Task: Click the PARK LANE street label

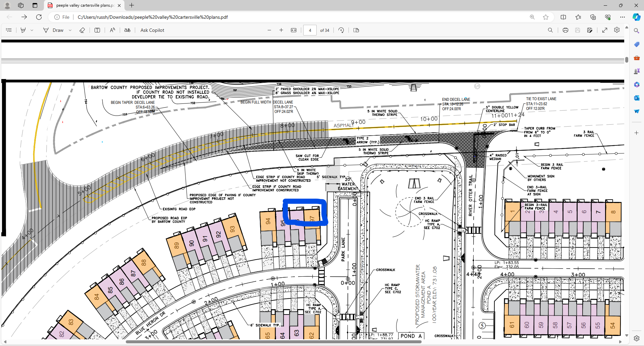Action: click(x=343, y=249)
